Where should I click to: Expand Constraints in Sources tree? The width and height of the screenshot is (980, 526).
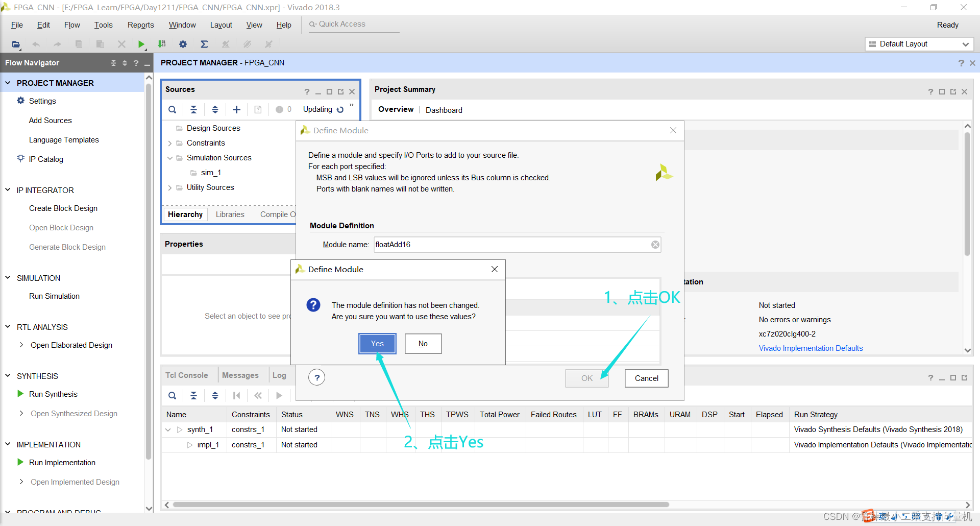tap(169, 144)
